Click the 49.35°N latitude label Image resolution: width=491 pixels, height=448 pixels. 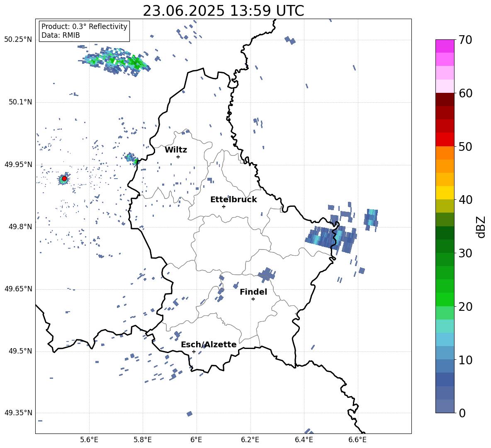coord(18,413)
